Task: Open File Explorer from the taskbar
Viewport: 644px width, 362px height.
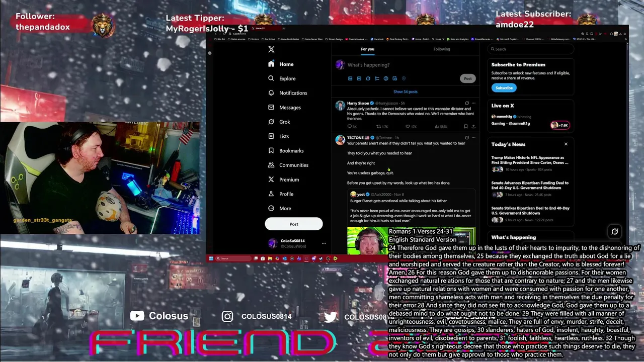Action: (270, 258)
